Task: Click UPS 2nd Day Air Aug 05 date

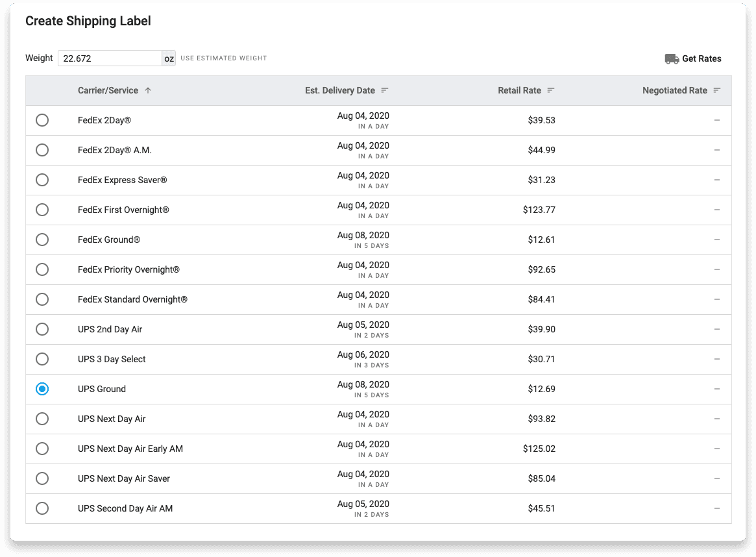Action: point(363,325)
